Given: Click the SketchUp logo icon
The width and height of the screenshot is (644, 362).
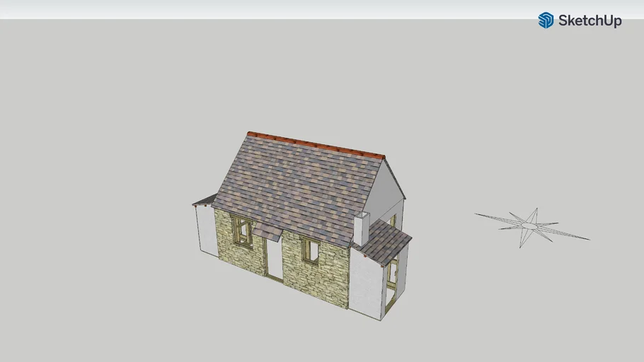Looking at the screenshot, I should click(x=546, y=21).
